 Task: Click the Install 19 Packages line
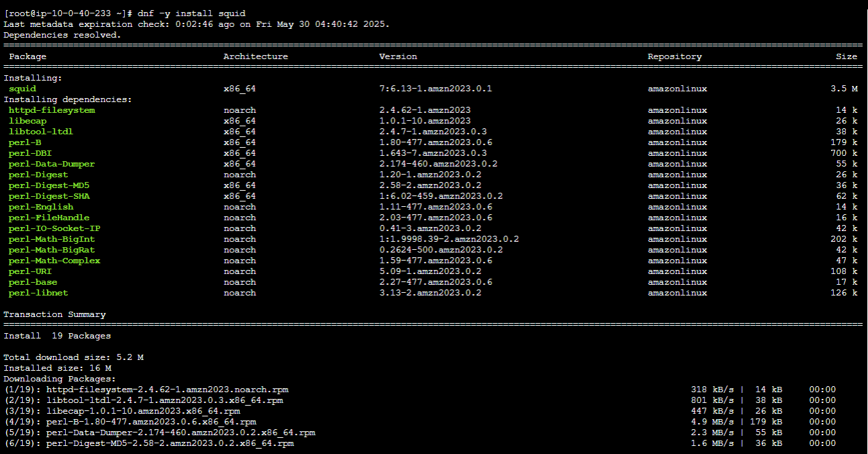click(x=57, y=336)
